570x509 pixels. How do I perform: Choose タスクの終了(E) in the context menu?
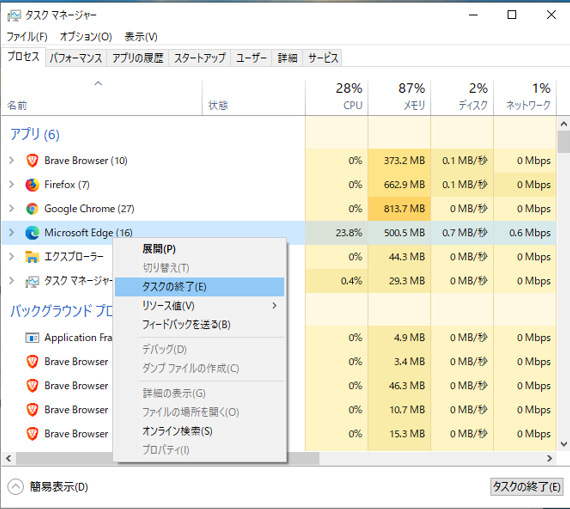(199, 287)
